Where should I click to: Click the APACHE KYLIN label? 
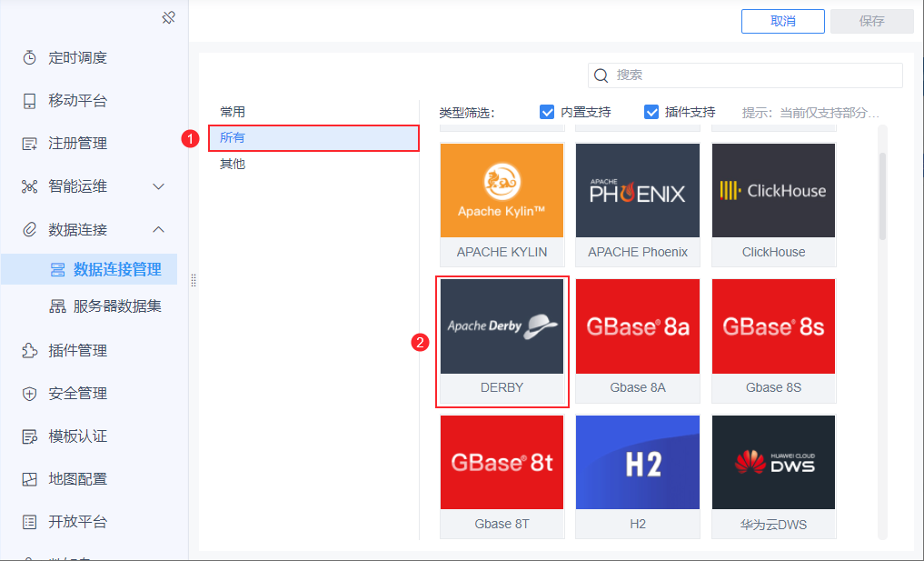502,252
